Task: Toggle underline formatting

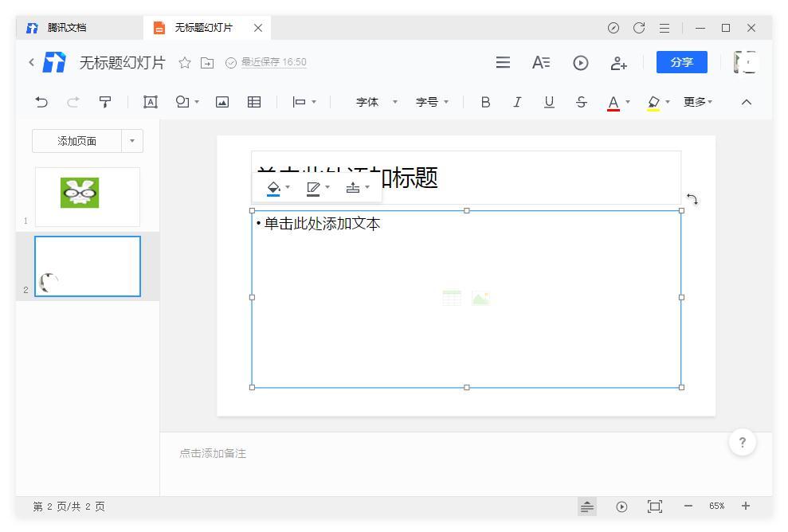Action: 549,102
